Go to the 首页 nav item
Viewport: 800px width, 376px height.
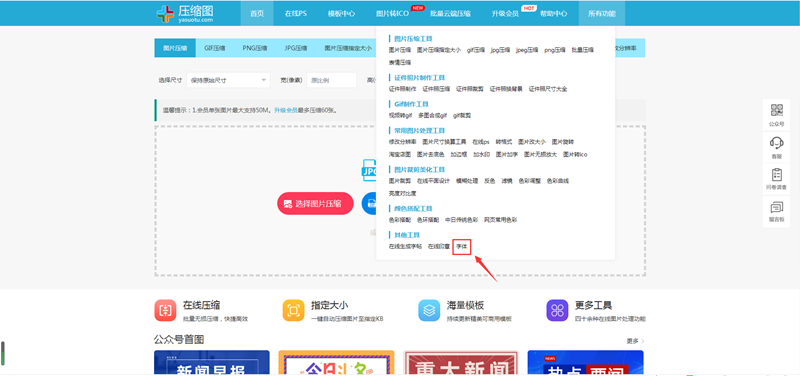tap(257, 13)
